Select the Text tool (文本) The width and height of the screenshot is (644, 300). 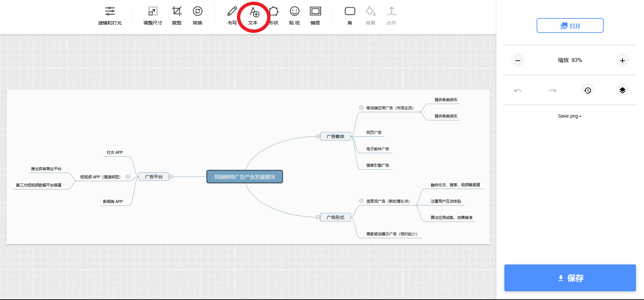click(253, 16)
